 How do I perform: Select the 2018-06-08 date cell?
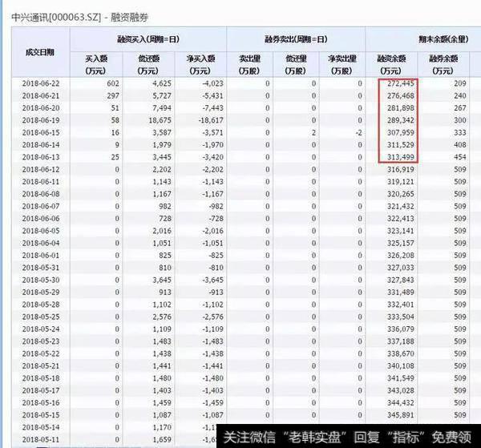41,194
